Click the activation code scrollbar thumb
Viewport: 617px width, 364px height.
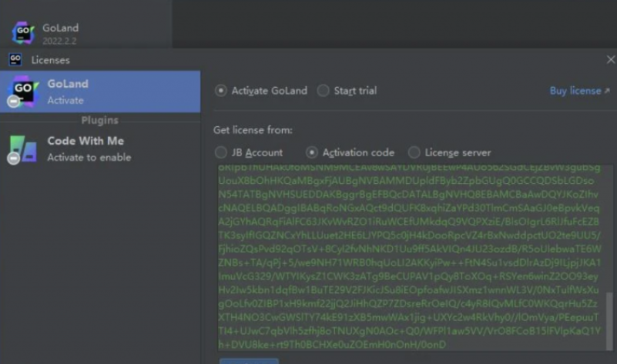point(609,321)
